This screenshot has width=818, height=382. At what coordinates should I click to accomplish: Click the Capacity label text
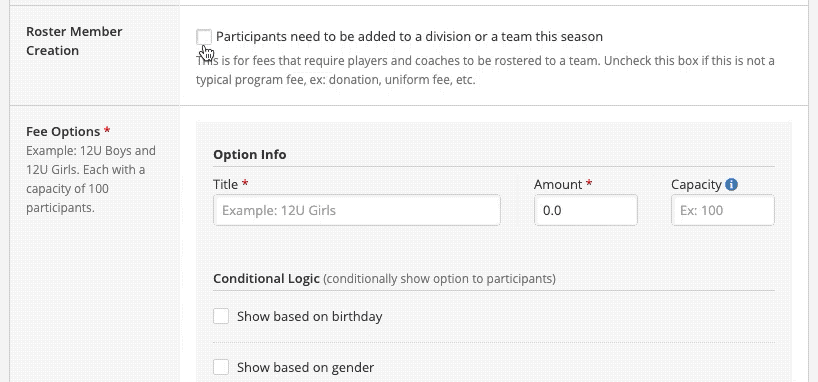pos(696,184)
